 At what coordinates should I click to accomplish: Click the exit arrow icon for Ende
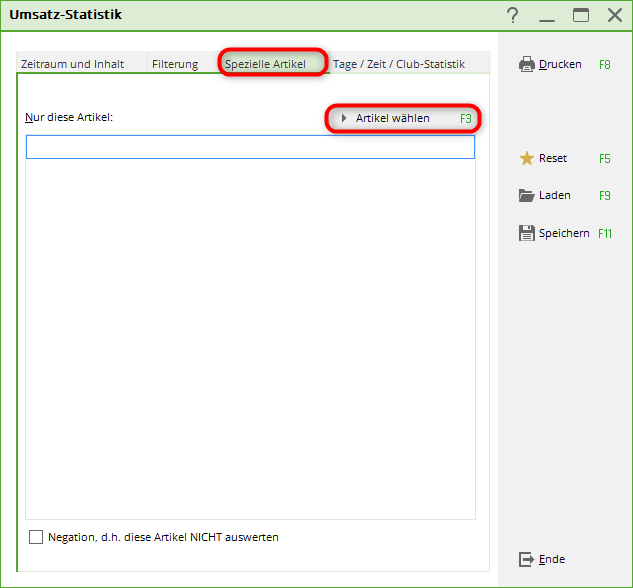click(x=526, y=559)
